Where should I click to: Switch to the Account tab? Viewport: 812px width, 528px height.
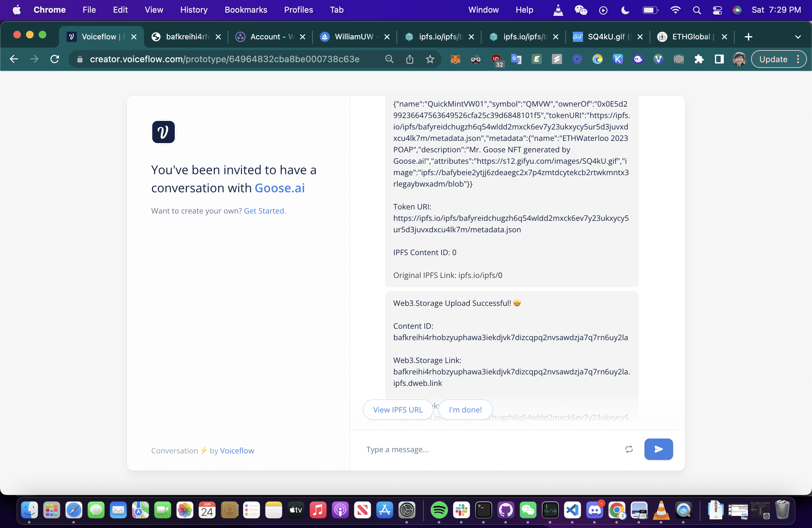click(270, 37)
